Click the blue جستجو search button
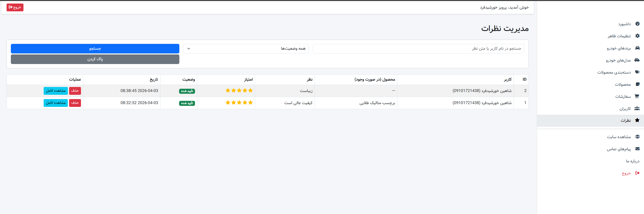The height and width of the screenshot is (214, 644). pos(95,49)
